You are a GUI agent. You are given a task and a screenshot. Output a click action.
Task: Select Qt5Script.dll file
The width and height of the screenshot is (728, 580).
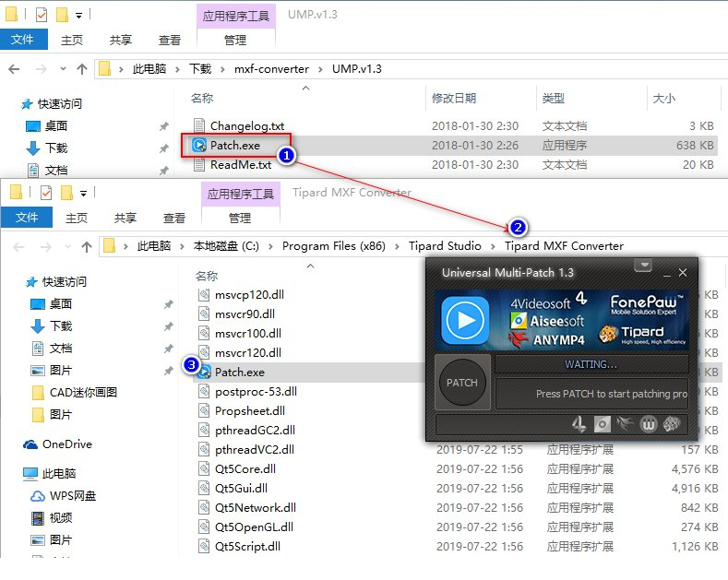point(247,547)
